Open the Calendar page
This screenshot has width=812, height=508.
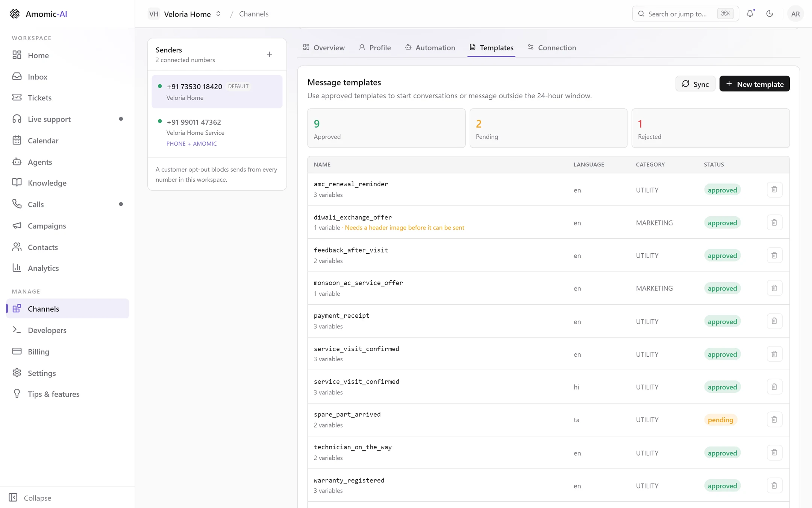click(68, 140)
